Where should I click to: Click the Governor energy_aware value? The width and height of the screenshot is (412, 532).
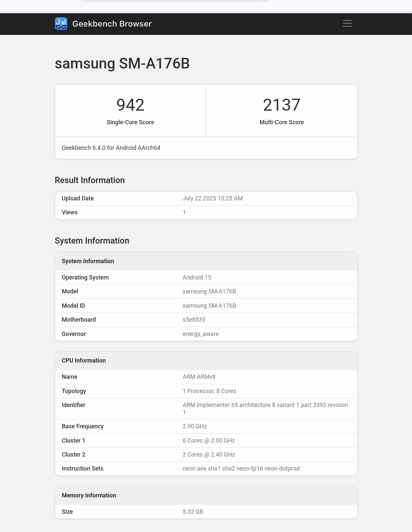(200, 334)
